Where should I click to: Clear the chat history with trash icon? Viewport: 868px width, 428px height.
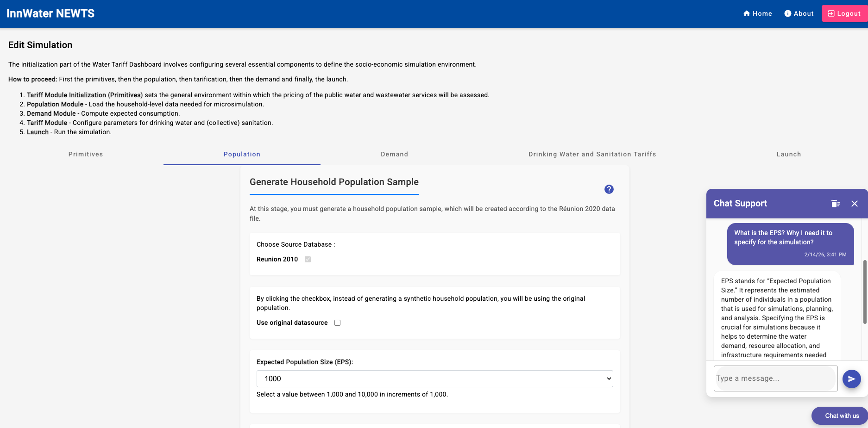pyautogui.click(x=835, y=204)
